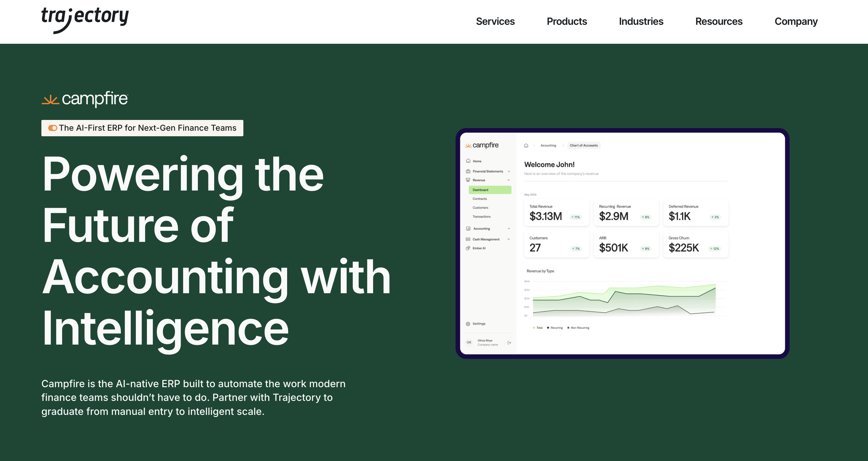Open the Industries menu

[641, 22]
